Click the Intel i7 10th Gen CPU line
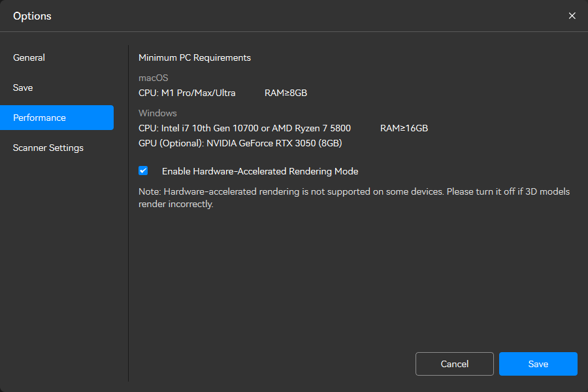Screen dimensions: 588x392 [x=198, y=128]
